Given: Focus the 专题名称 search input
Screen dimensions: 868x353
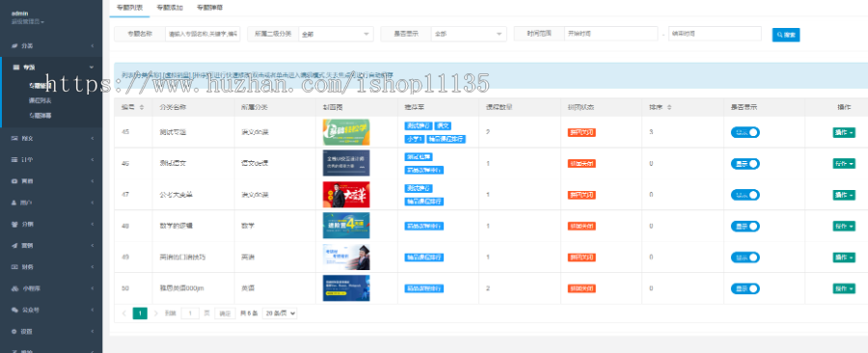Looking at the screenshot, I should tap(203, 35).
